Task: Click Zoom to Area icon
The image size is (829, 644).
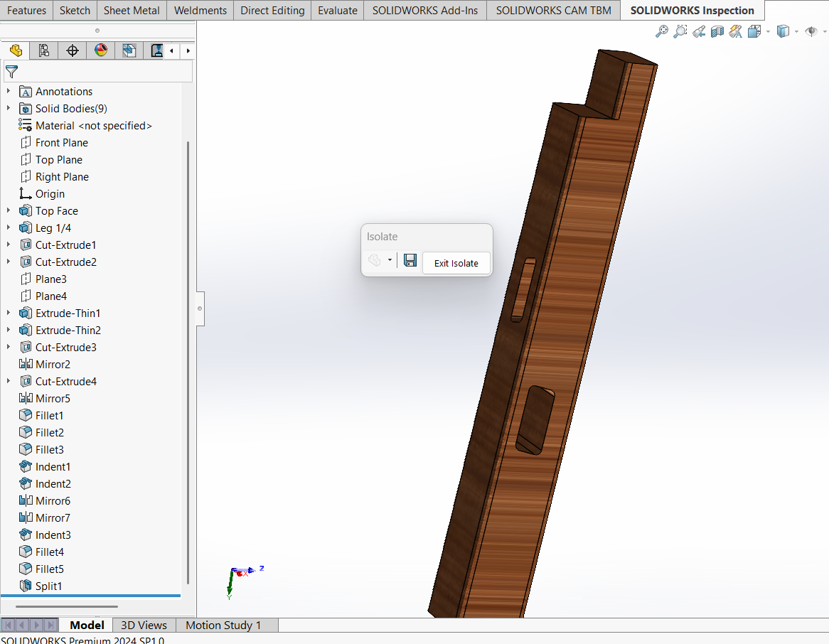Action: [x=680, y=32]
